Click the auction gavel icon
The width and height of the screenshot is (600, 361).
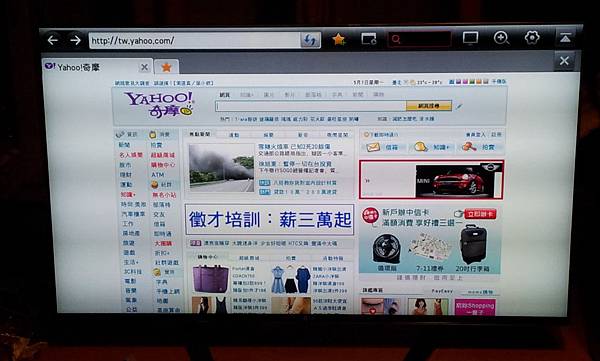point(468,146)
